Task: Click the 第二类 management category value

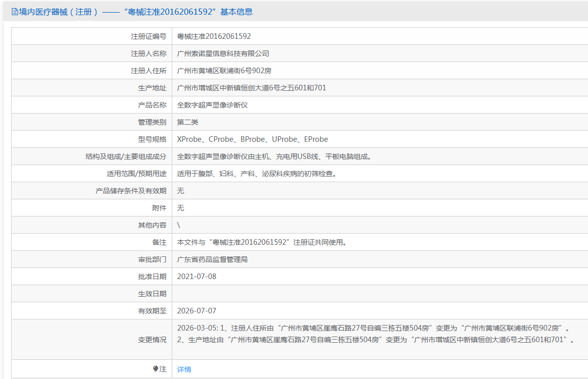Action: 187,122
